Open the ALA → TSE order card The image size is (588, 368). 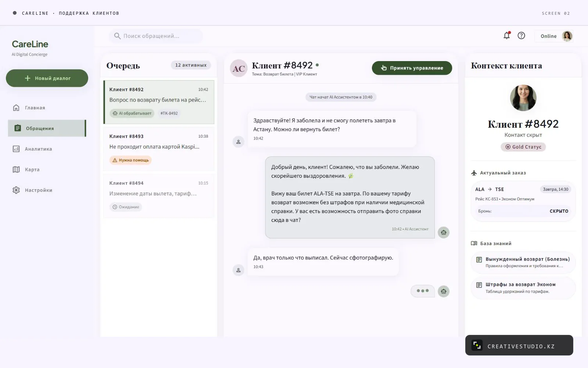pyautogui.click(x=523, y=202)
